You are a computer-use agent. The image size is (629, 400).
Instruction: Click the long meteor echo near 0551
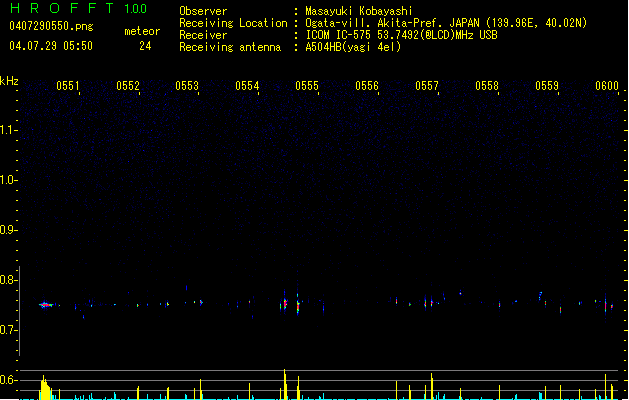click(47, 305)
